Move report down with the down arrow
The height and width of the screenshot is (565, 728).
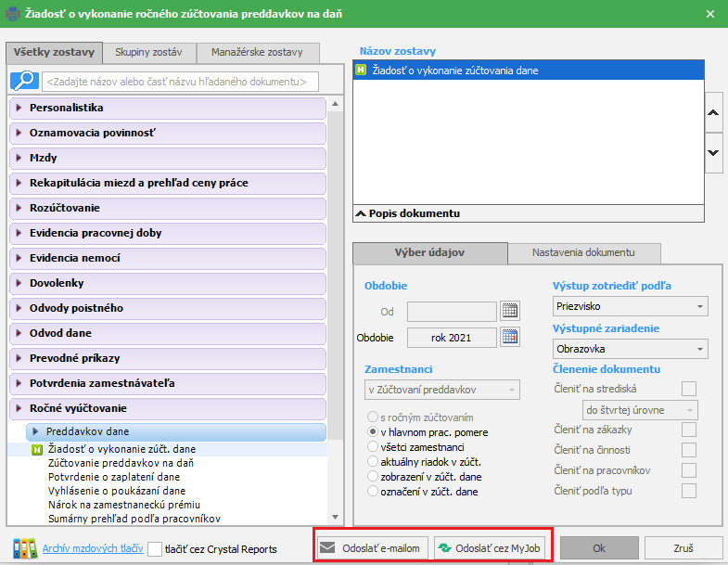click(713, 152)
